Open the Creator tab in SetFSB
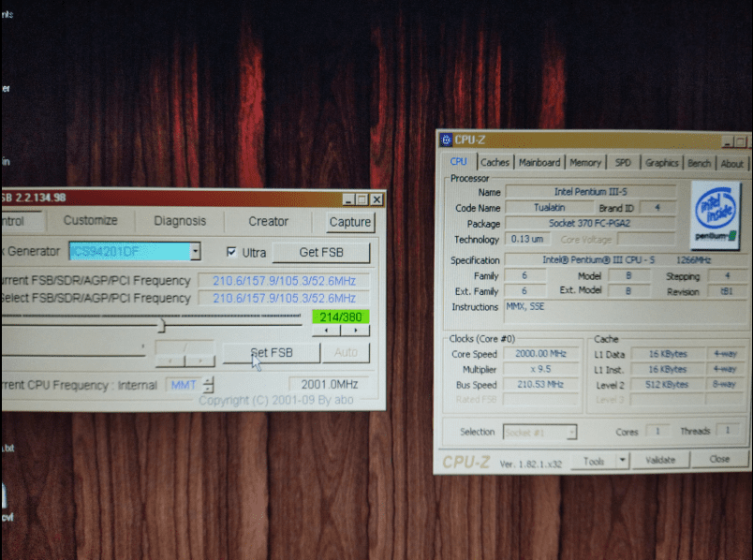Screen dimensions: 753x560 click(x=268, y=221)
